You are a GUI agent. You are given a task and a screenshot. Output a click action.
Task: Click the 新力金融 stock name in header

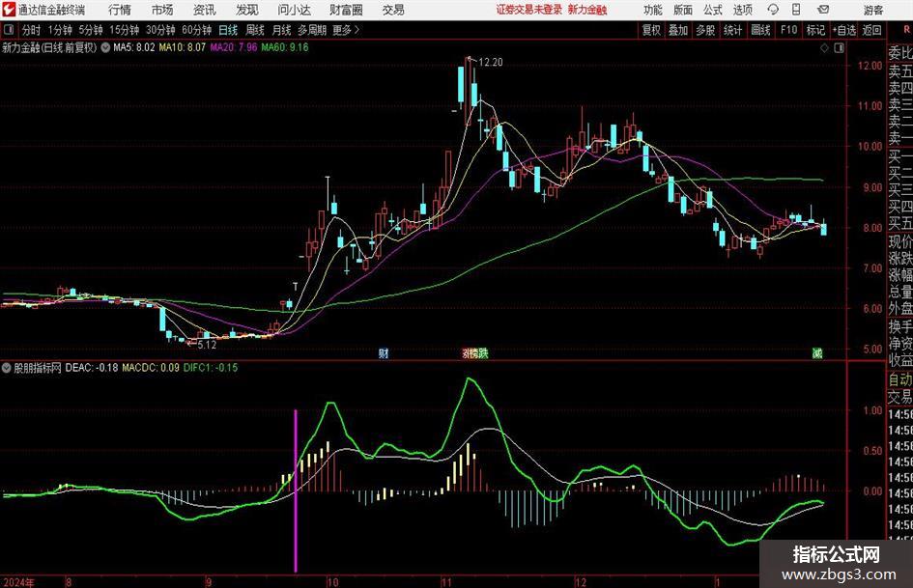[x=587, y=10]
